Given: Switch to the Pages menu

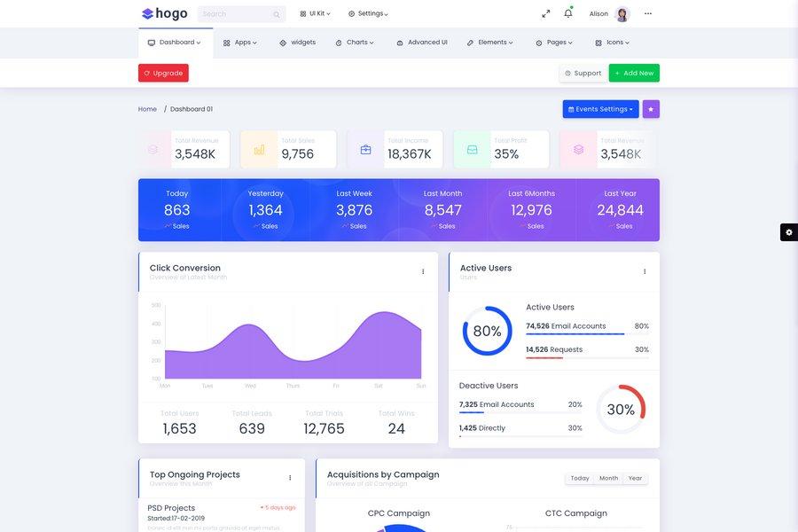Looking at the screenshot, I should tap(555, 40).
